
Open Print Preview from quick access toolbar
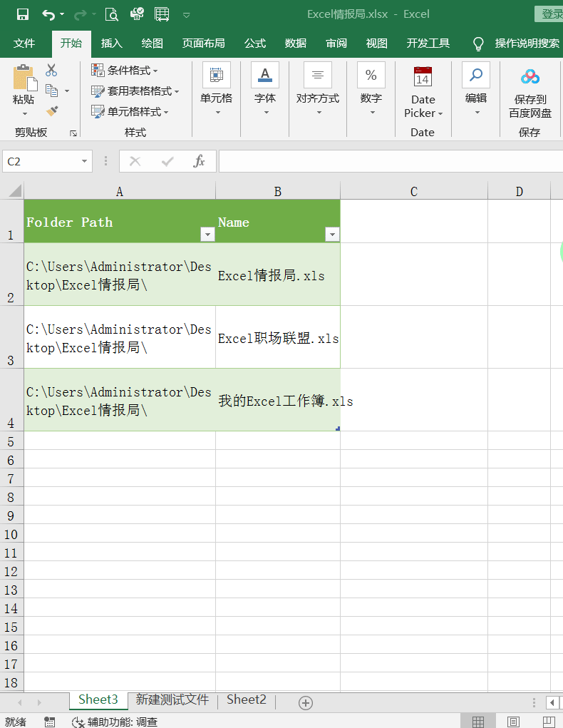point(111,14)
